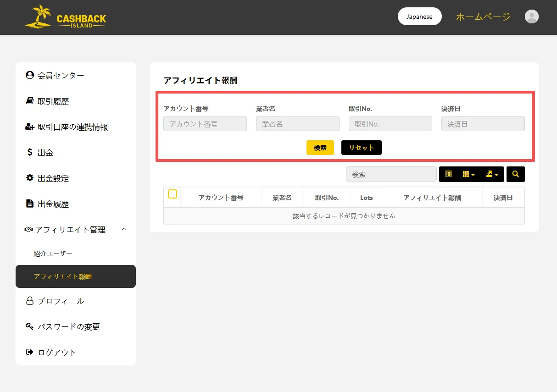Tick the select-all checkbox in table header
The image size is (557, 392).
pos(173,194)
